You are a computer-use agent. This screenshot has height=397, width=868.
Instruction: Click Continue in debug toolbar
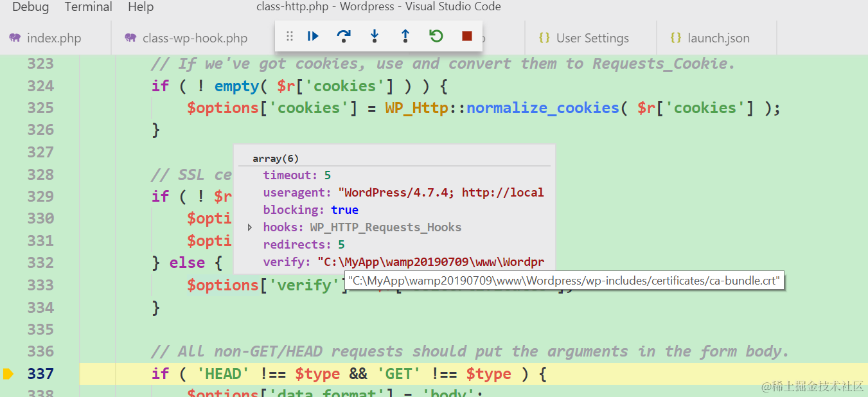tap(313, 37)
